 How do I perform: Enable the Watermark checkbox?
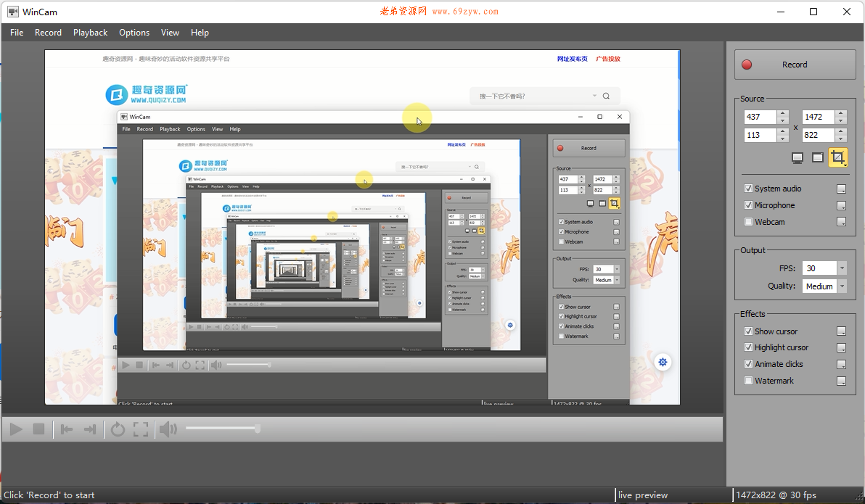(x=748, y=381)
